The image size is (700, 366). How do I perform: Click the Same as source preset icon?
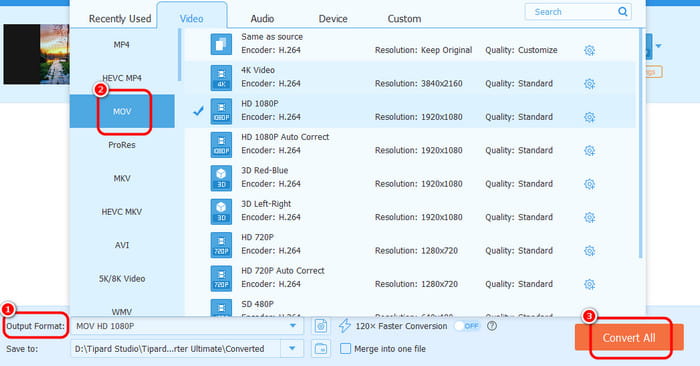[221, 44]
